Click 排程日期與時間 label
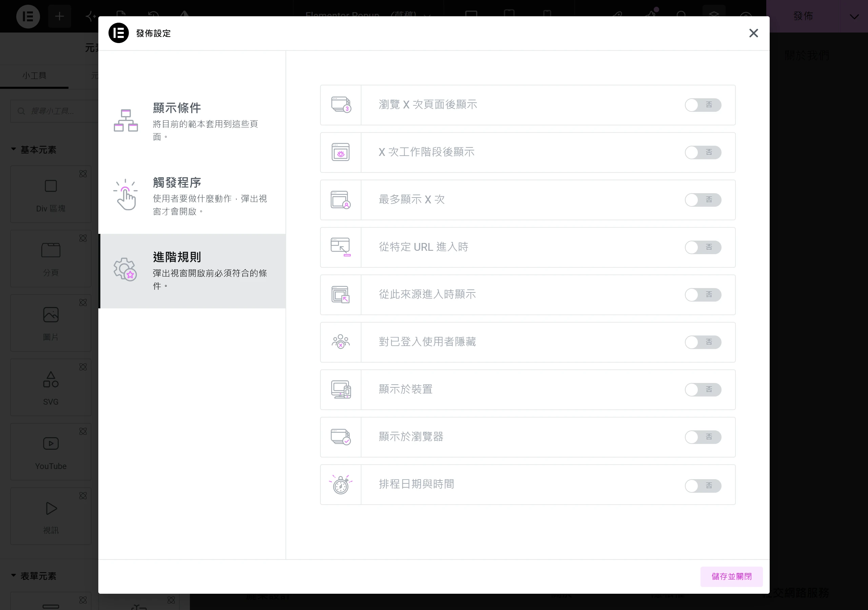Screen dimensions: 868x610 (416, 484)
